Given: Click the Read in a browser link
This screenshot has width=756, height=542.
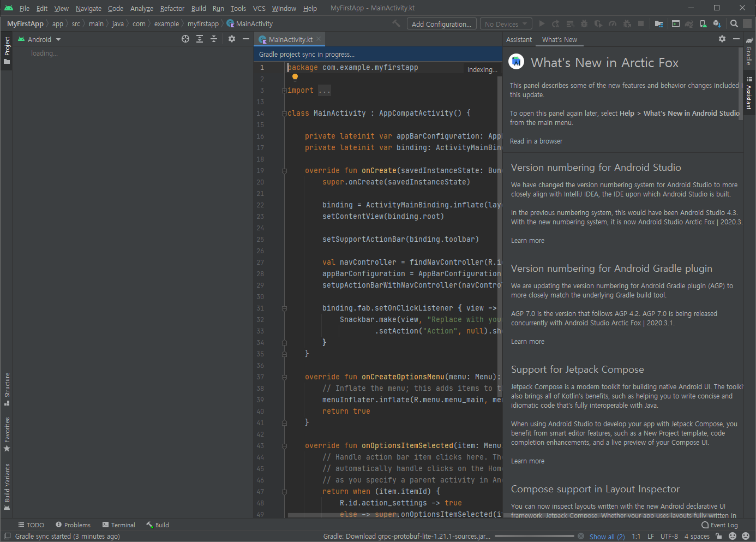Looking at the screenshot, I should pyautogui.click(x=536, y=141).
